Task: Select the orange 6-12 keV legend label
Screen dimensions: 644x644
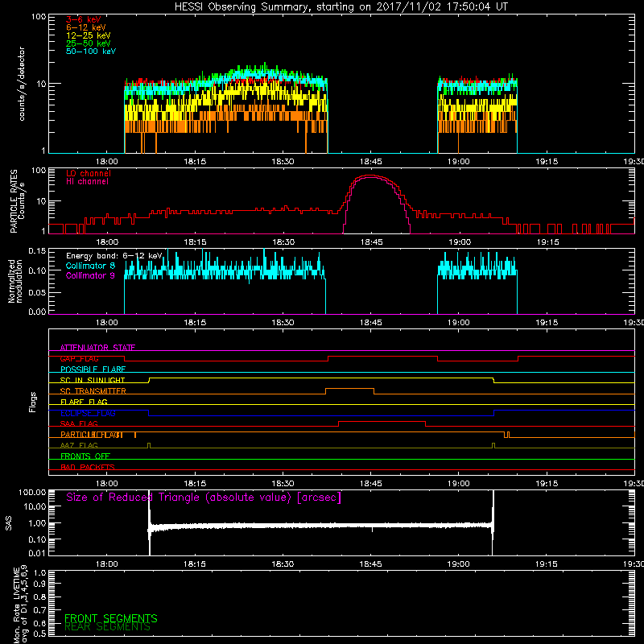Action: click(x=86, y=27)
